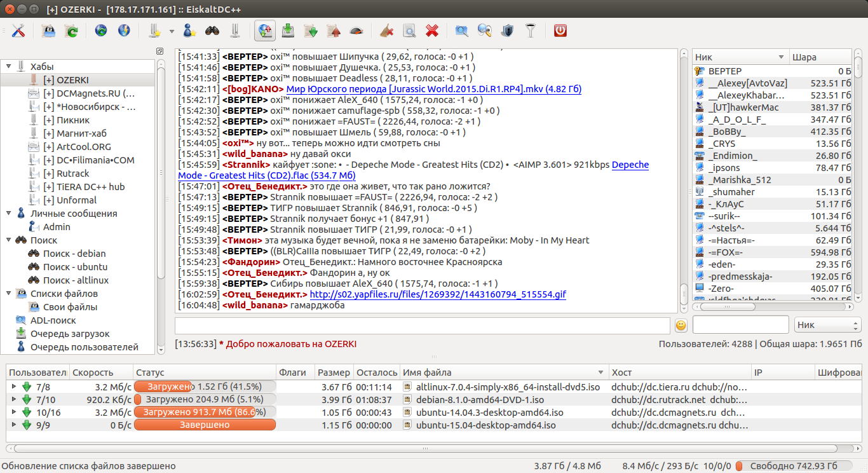Click the speedometer speed limit toggle

click(356, 31)
